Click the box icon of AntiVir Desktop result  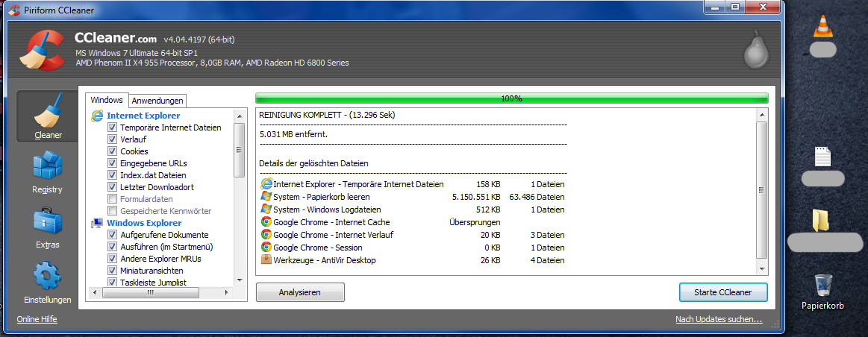[266, 259]
